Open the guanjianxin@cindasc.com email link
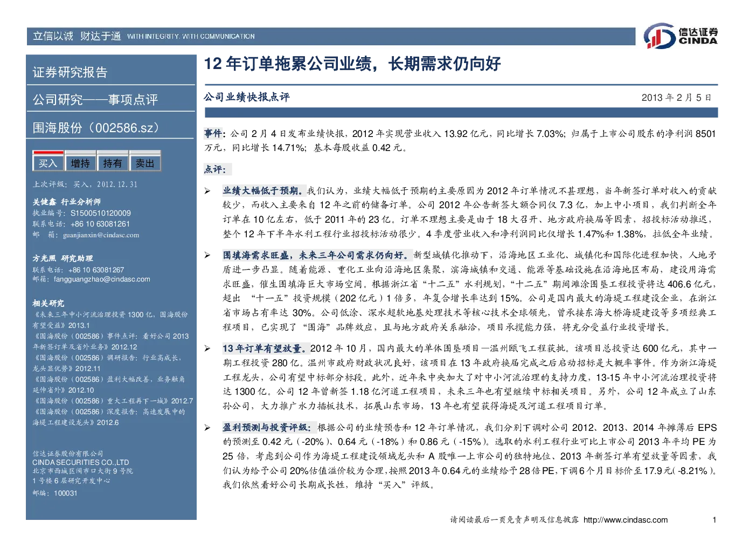Screen dimensions: 756x535 [101, 235]
